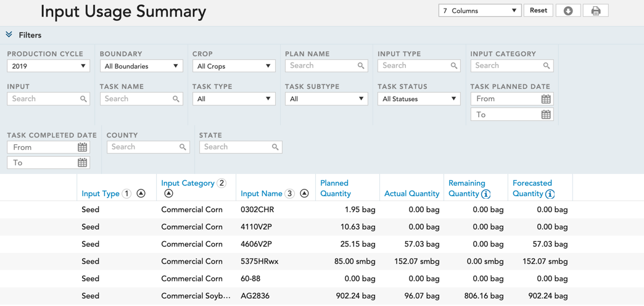Viewport: 644px width, 306px height.
Task: Click Remaining Quantity info icon
Action: click(486, 194)
